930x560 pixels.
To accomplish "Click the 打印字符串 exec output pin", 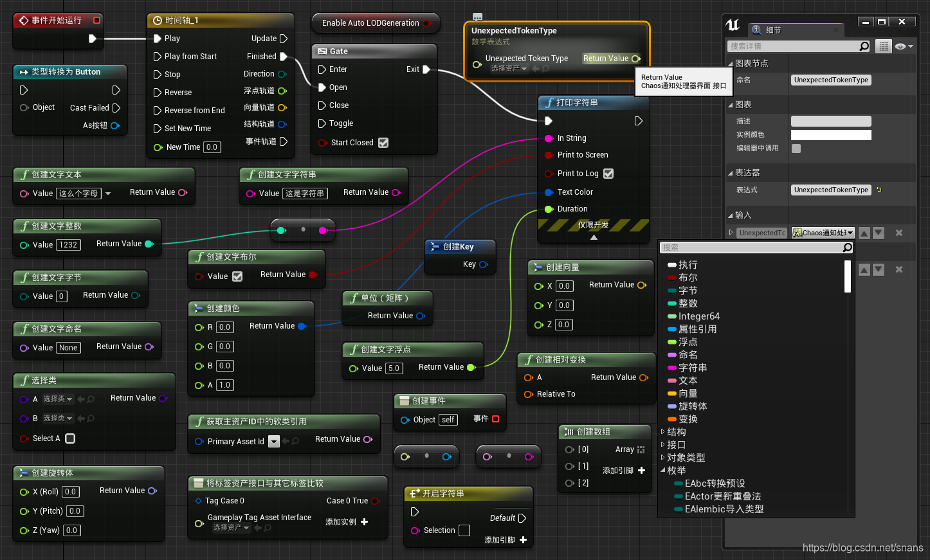I will point(638,121).
